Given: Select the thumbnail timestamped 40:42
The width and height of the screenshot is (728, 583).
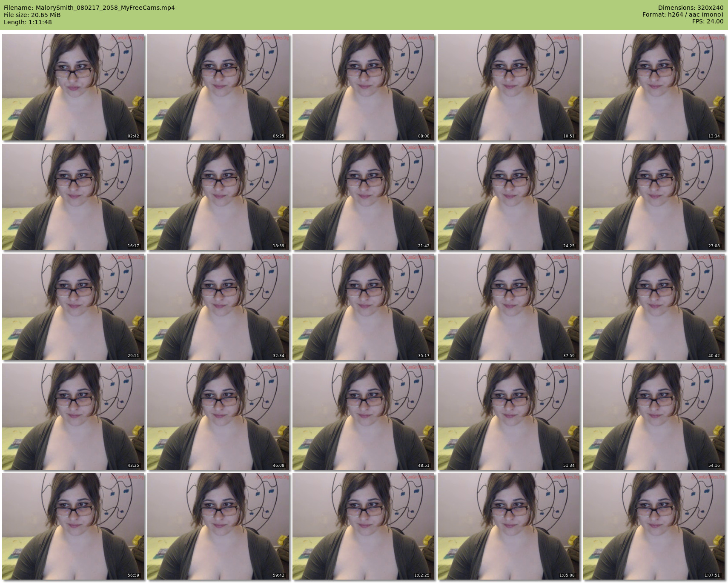Looking at the screenshot, I should pyautogui.click(x=654, y=307).
